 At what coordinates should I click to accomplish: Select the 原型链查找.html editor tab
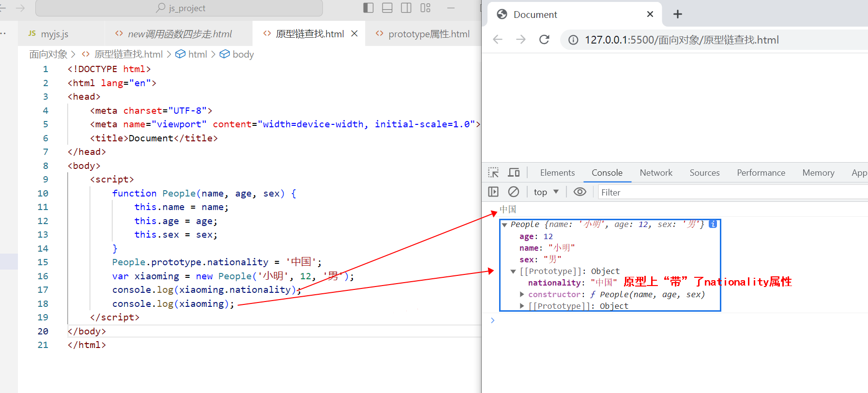pos(310,34)
